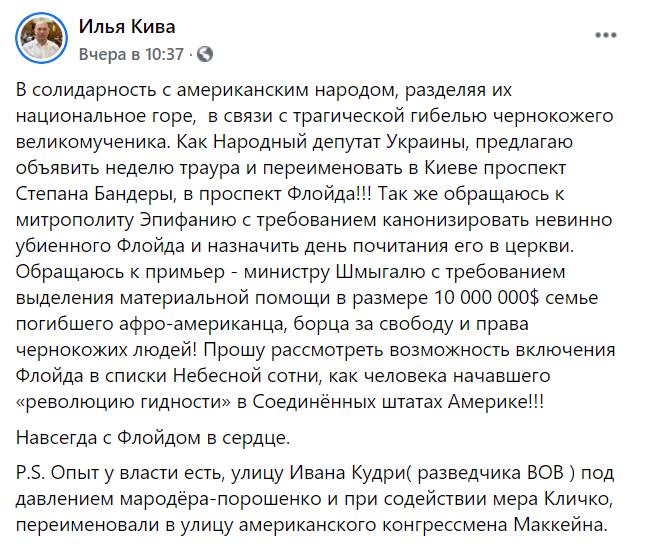Viewport: 648px width, 551px height.
Task: Click the word великомученика in the post
Action: click(x=93, y=142)
